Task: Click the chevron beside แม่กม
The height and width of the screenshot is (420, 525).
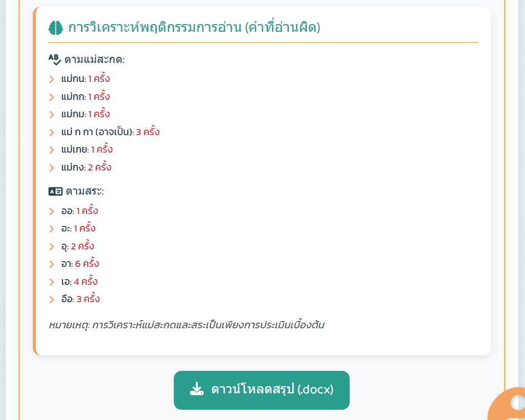Action: point(52,115)
